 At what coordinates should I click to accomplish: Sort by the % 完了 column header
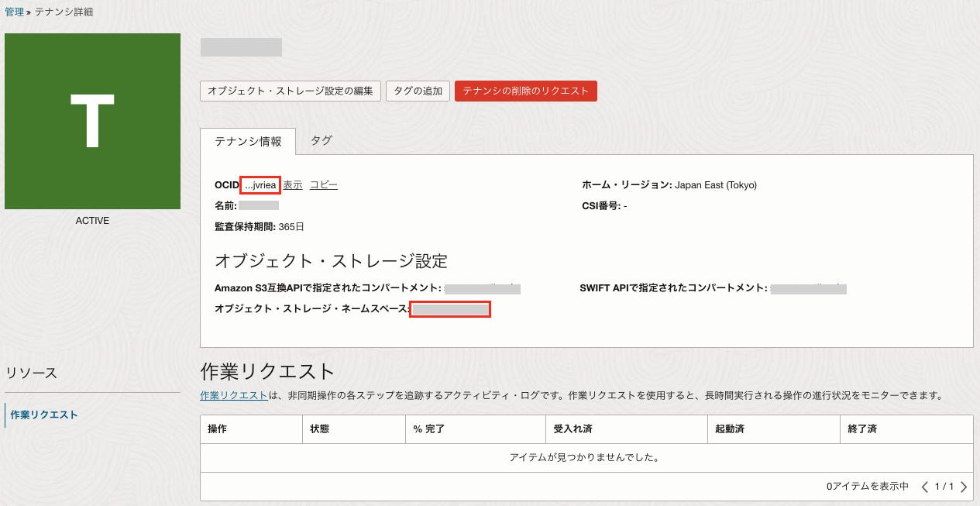(428, 429)
